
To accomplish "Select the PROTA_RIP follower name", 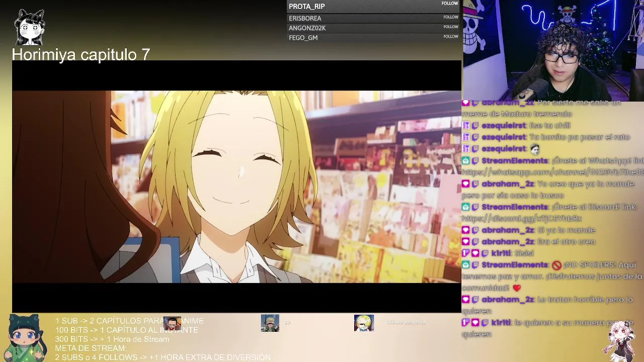I will [x=307, y=7].
